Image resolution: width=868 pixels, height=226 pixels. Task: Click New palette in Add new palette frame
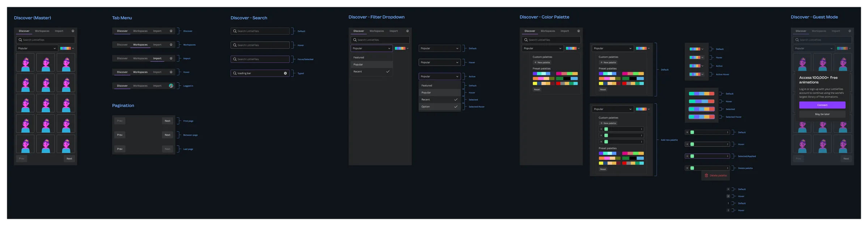pyautogui.click(x=608, y=123)
